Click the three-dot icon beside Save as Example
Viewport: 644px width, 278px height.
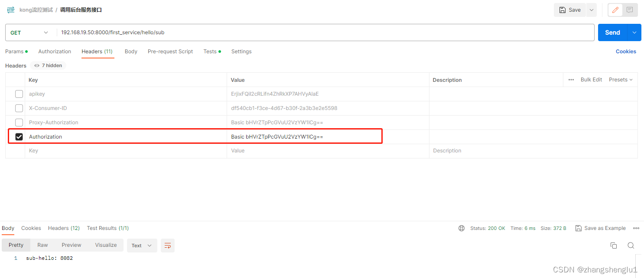(636, 228)
